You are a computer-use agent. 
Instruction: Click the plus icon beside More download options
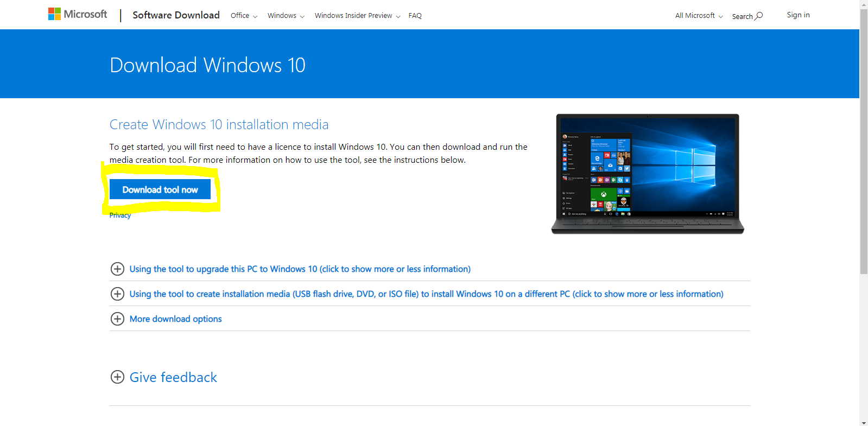click(x=117, y=319)
